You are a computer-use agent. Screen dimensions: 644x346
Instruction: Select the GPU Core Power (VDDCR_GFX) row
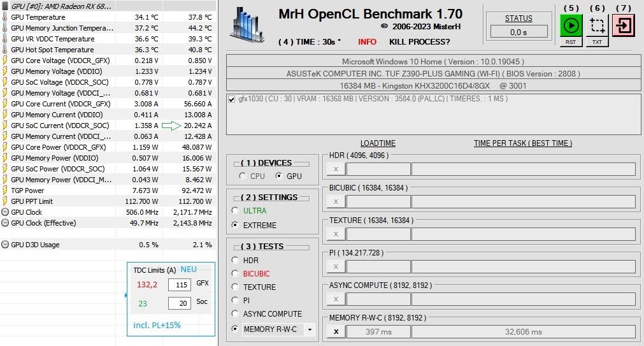(x=108, y=147)
